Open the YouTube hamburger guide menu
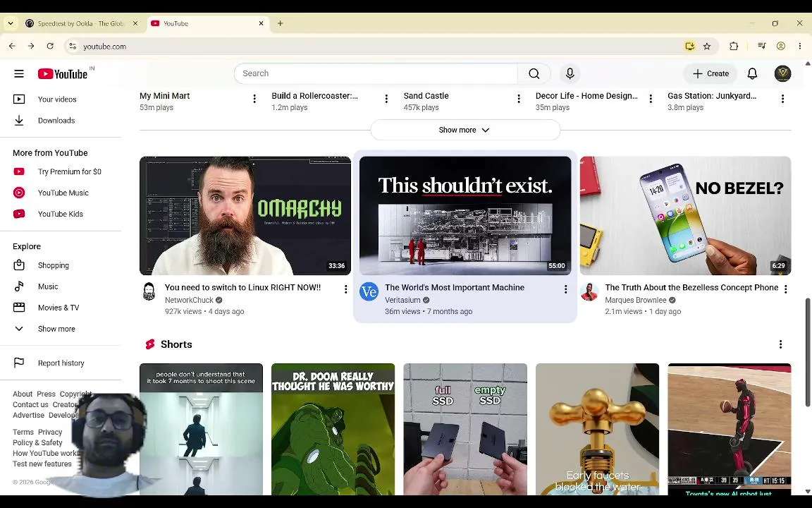 tap(19, 73)
